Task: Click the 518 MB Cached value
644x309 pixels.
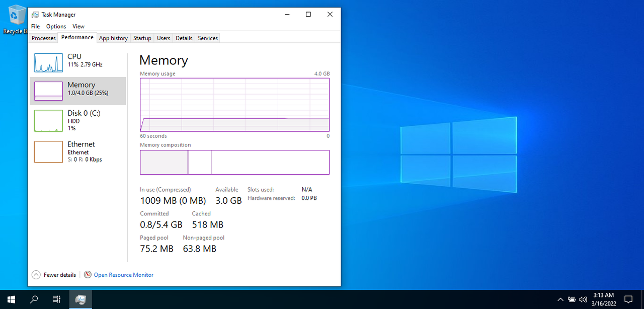Action: point(207,224)
